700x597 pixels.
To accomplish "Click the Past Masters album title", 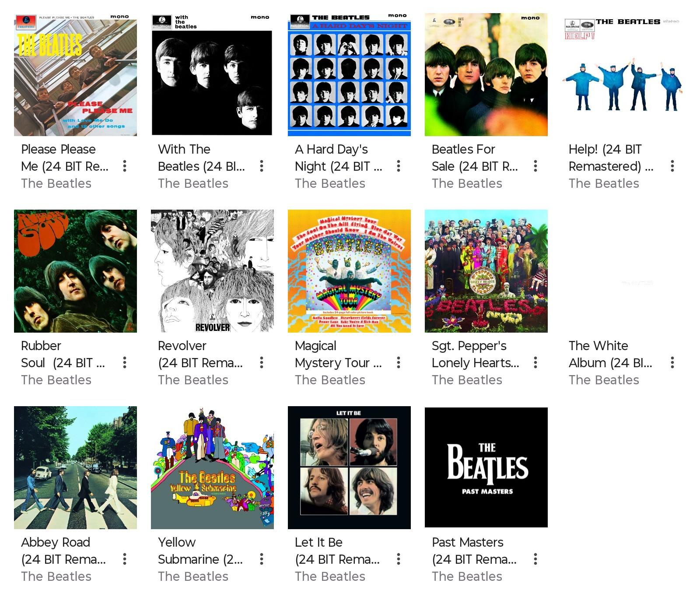I will click(474, 551).
